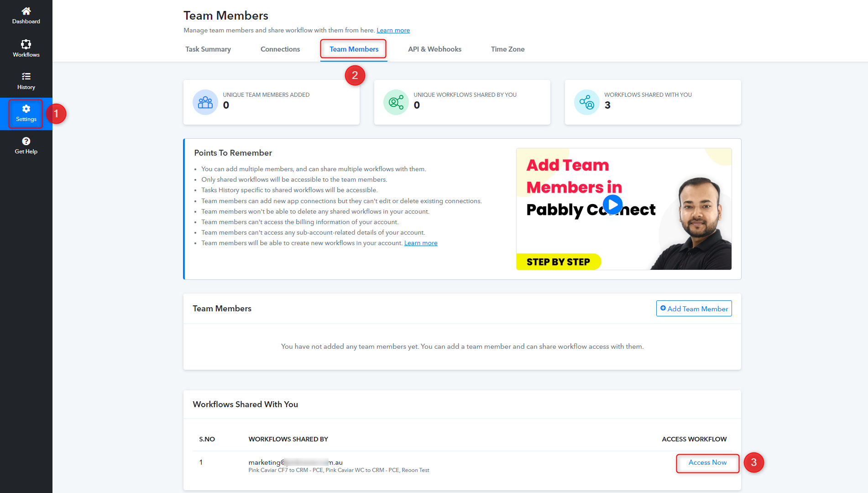Viewport: 868px width, 493px height.
Task: Click the 'UNIQUE TEAM MEMBERS ADDED' label
Action: (x=266, y=95)
